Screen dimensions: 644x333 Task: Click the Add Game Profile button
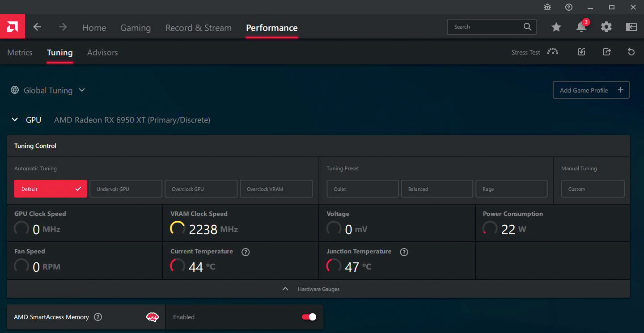pos(591,90)
